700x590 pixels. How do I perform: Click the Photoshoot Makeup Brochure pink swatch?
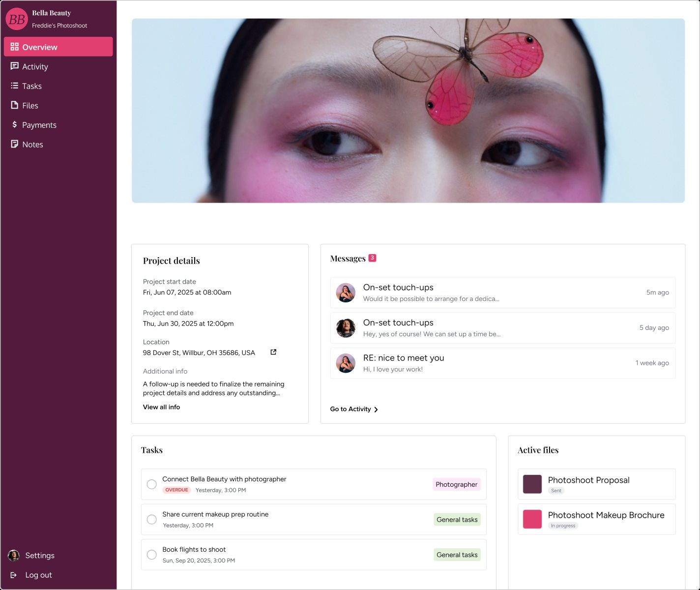(x=532, y=519)
